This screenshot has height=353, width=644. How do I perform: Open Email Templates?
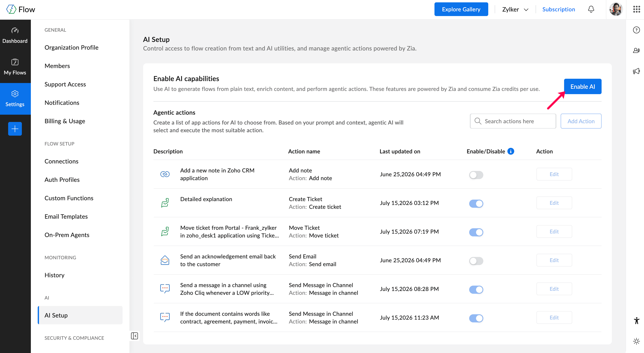coord(66,217)
